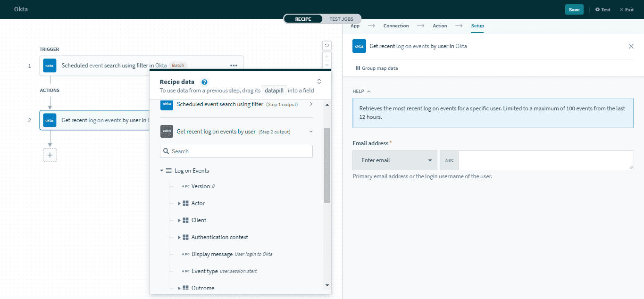
Task: Click the search field in Recipe data
Action: pos(236,151)
